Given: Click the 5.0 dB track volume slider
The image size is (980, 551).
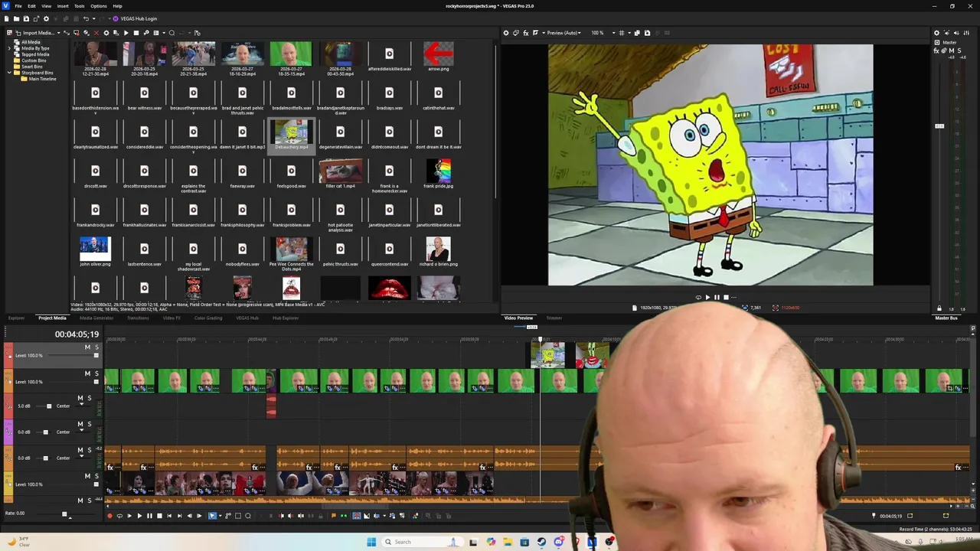Looking at the screenshot, I should pyautogui.click(x=49, y=406).
